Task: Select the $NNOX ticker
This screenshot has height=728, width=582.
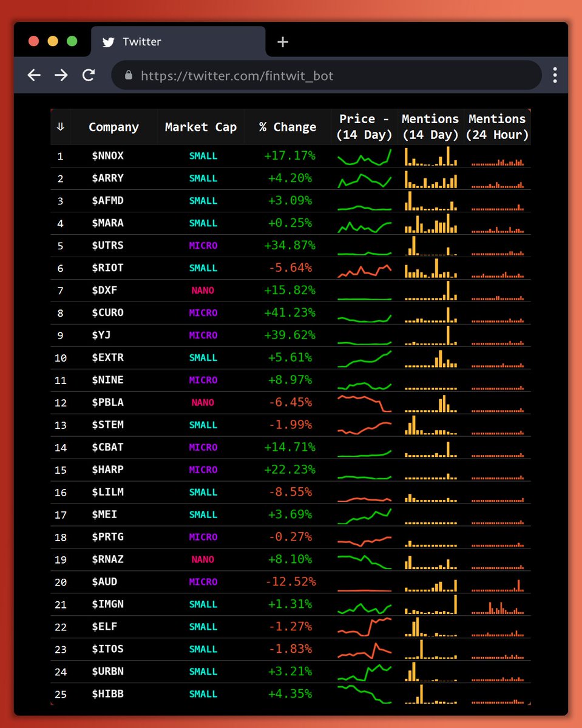Action: (108, 156)
